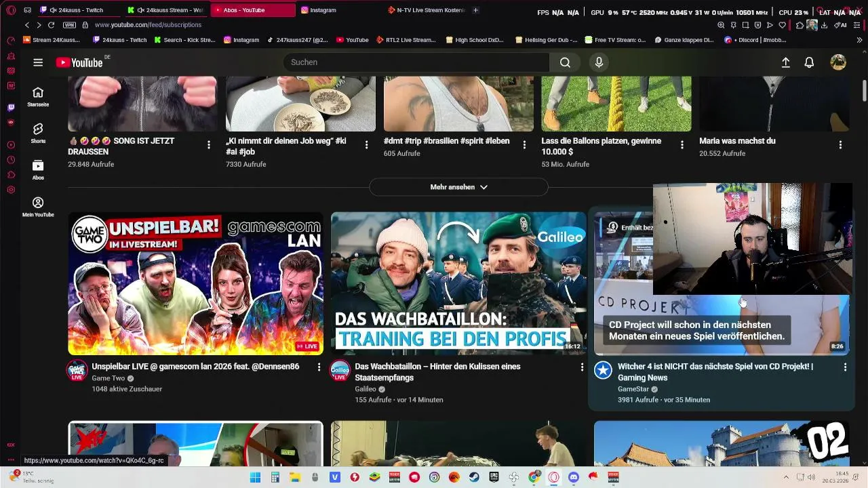Open the Stream 24Kauss bookmark
This screenshot has height=488, width=868.
click(52, 40)
